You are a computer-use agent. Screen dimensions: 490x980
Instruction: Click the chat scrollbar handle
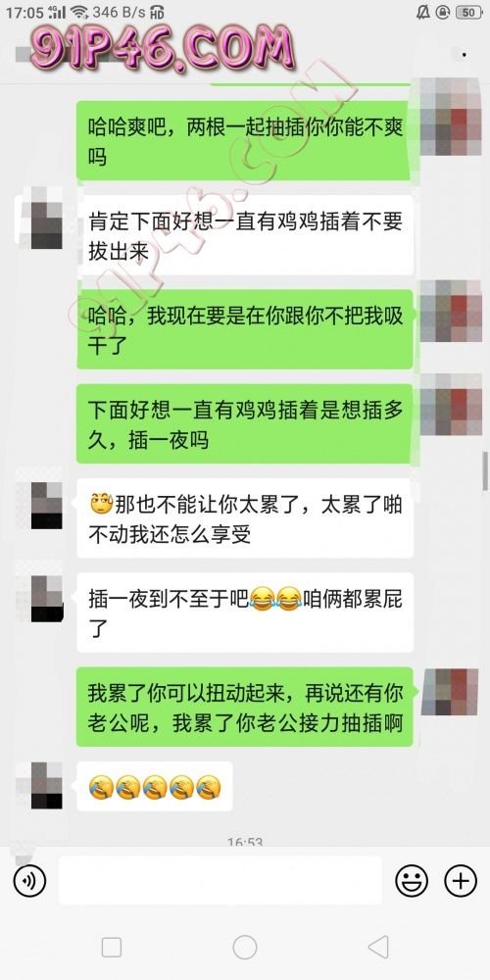485,470
